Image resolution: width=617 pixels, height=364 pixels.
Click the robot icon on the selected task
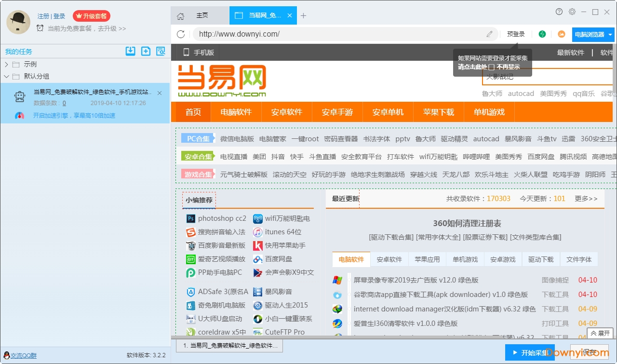coord(20,96)
